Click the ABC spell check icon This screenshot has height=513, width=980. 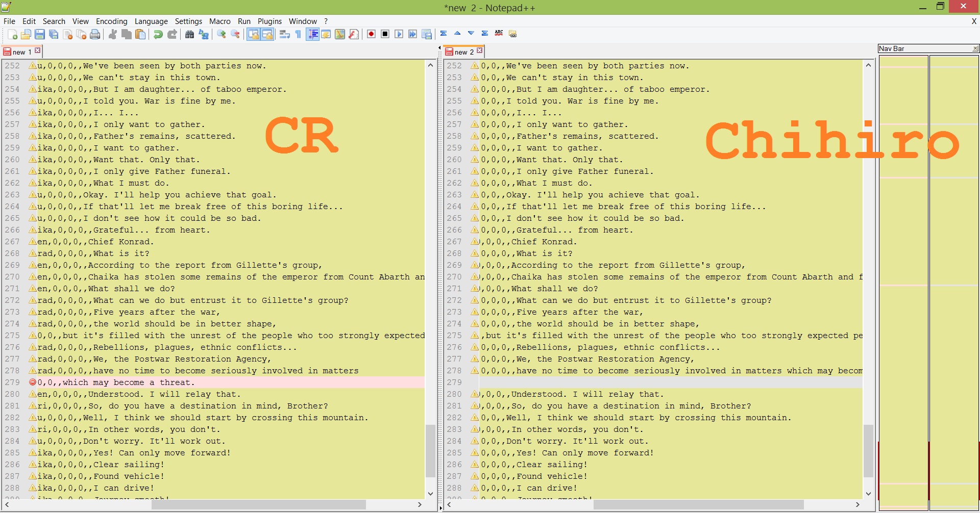coord(499,33)
